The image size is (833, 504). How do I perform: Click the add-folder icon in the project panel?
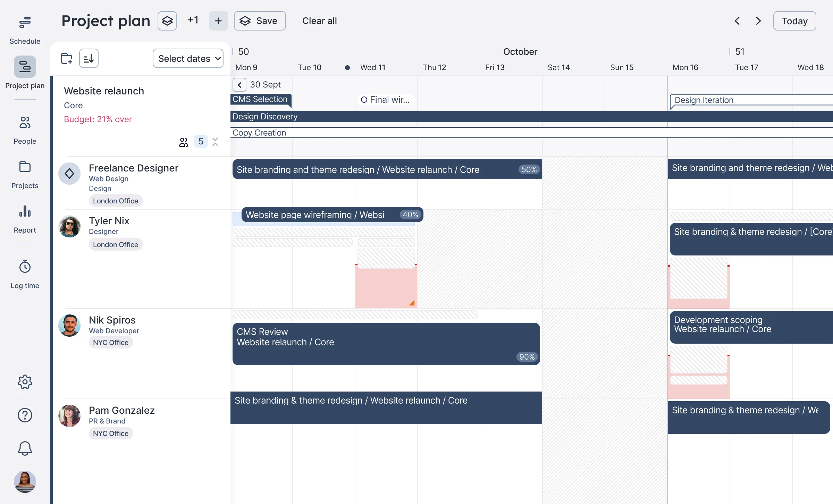point(66,58)
